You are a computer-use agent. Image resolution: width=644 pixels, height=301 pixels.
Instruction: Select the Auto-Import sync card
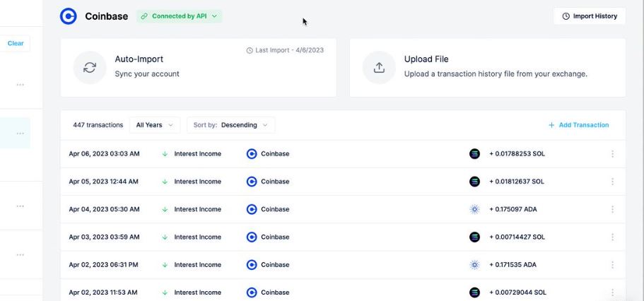199,68
